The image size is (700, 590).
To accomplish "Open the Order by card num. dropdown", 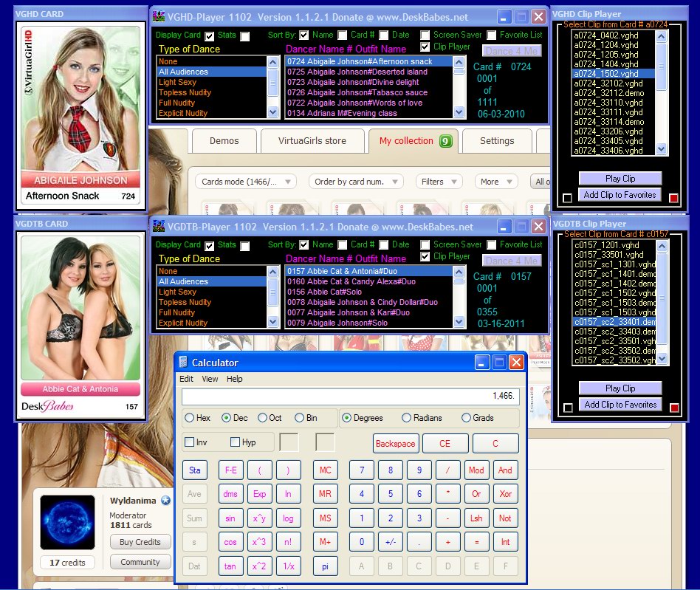I will click(356, 182).
